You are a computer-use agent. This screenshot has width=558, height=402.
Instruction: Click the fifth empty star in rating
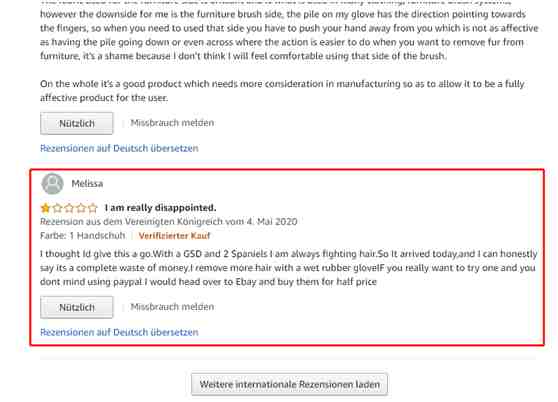click(x=93, y=208)
